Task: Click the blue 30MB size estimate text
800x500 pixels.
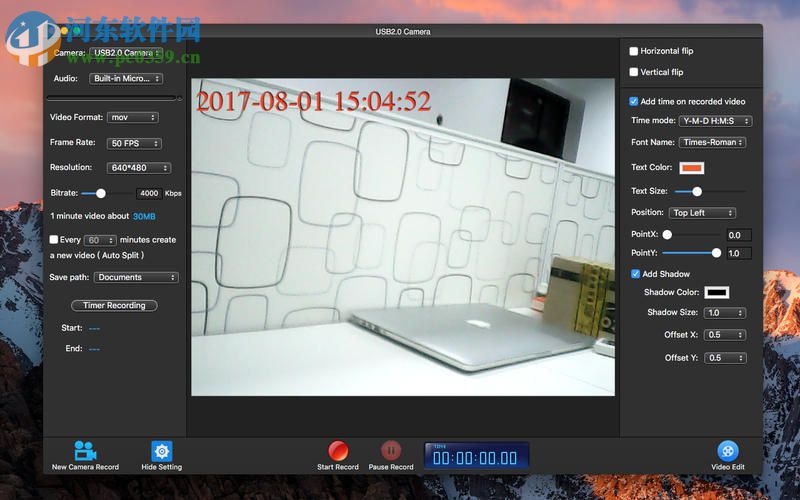Action: pyautogui.click(x=144, y=216)
